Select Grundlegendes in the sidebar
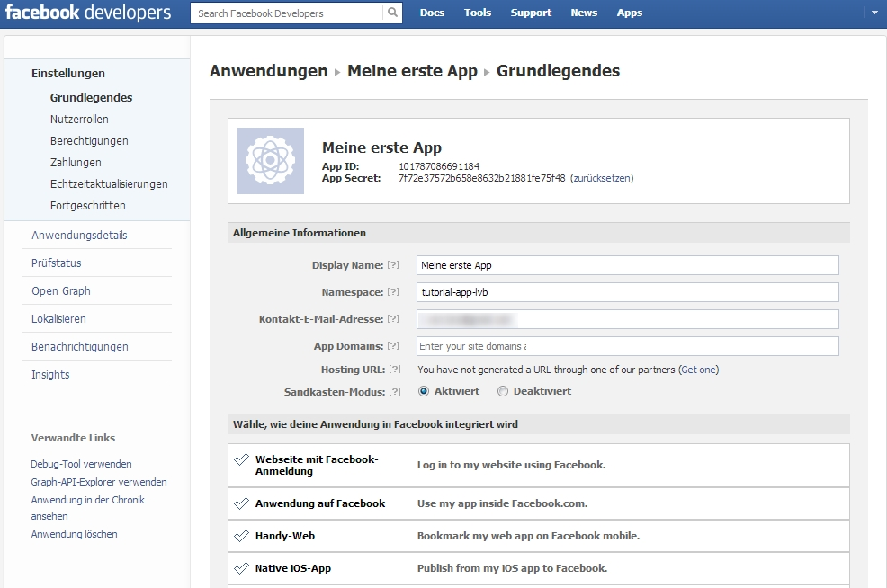This screenshot has height=588, width=887. (x=91, y=97)
